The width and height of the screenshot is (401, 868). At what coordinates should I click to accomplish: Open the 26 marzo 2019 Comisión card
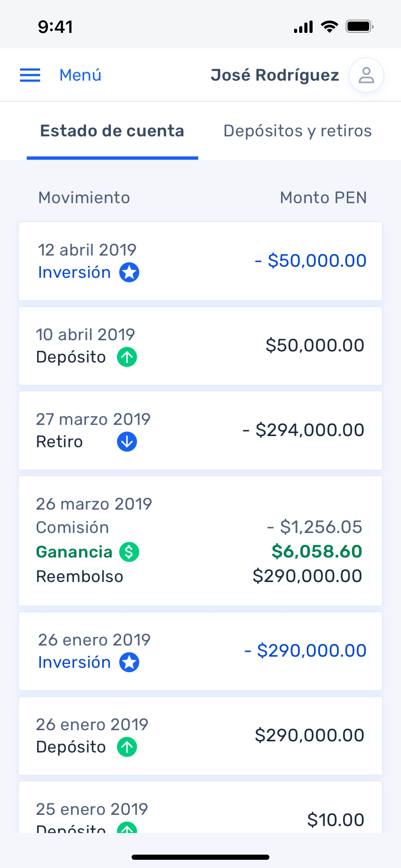(x=200, y=541)
